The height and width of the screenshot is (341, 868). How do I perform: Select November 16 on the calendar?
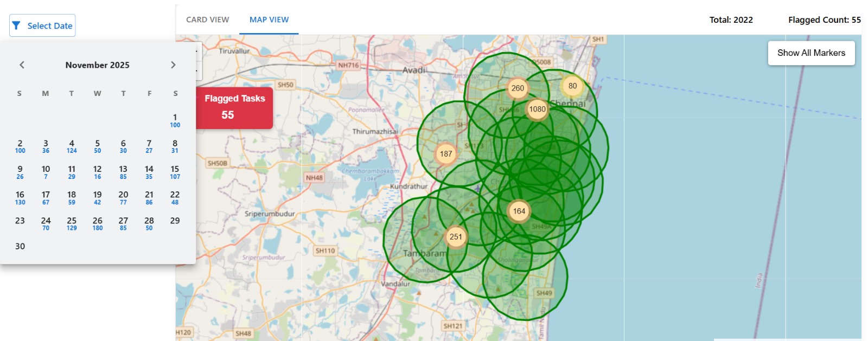pos(20,197)
